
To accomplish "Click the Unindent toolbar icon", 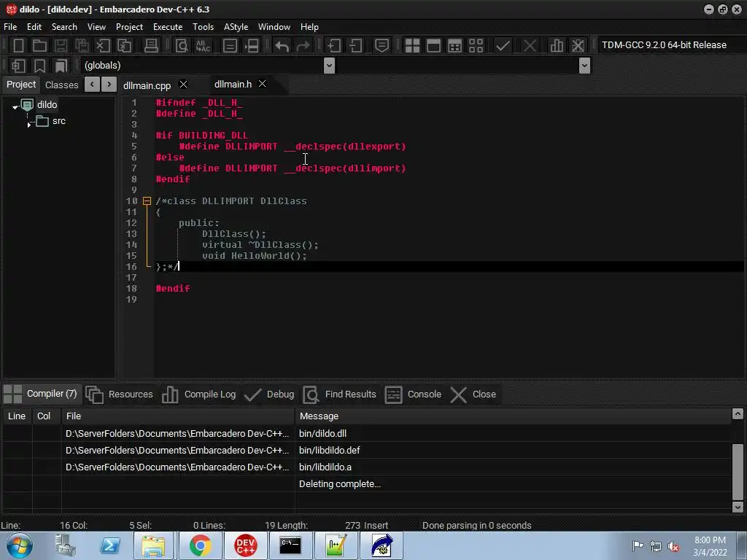I will [x=355, y=46].
